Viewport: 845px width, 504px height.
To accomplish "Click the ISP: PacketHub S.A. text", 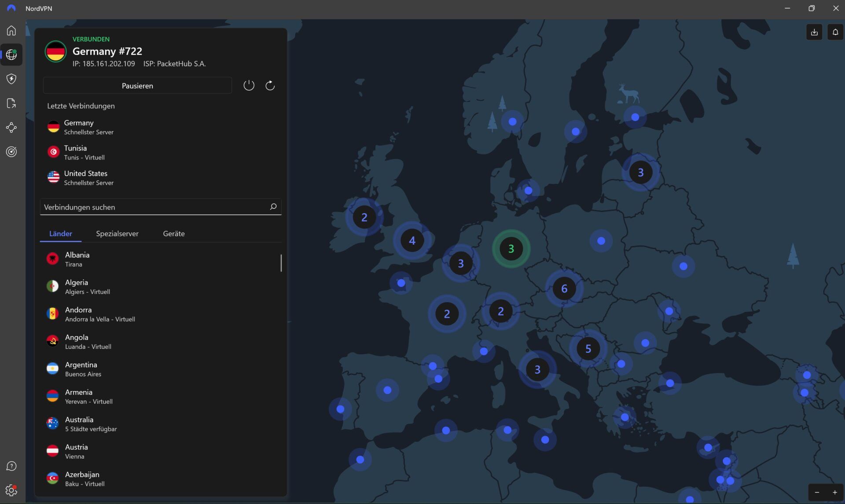I will coord(174,64).
